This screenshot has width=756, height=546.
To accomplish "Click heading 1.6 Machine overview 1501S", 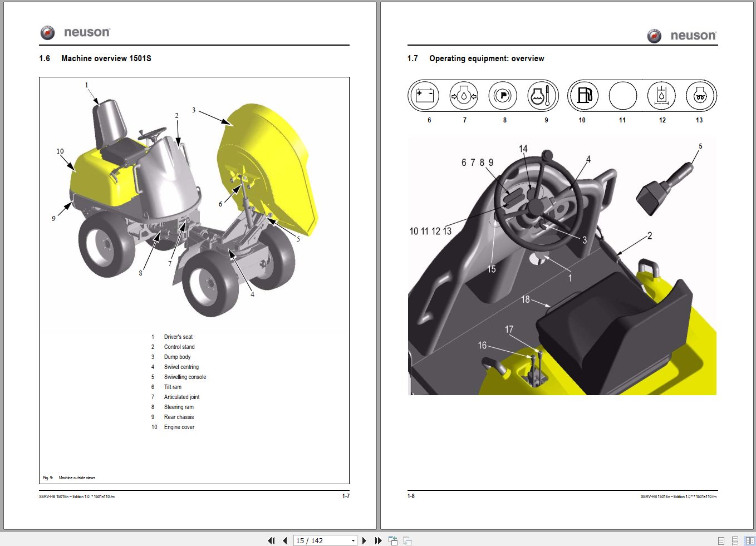I will pyautogui.click(x=96, y=58).
